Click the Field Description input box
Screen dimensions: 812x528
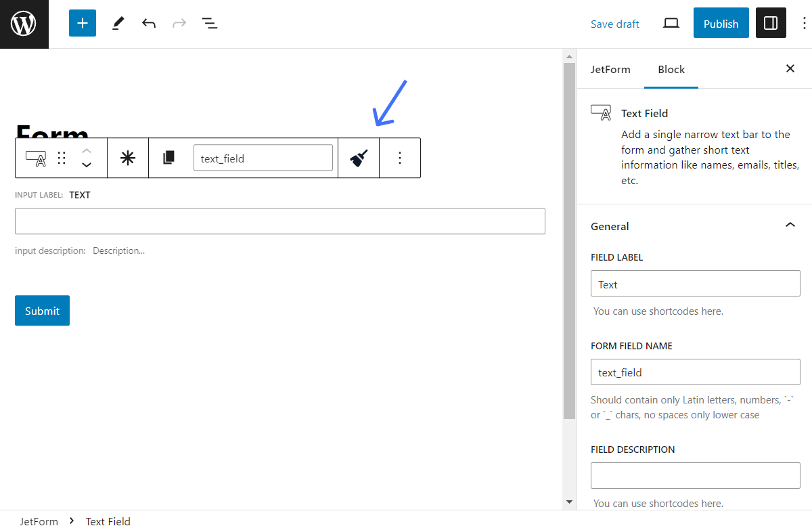[x=695, y=475]
